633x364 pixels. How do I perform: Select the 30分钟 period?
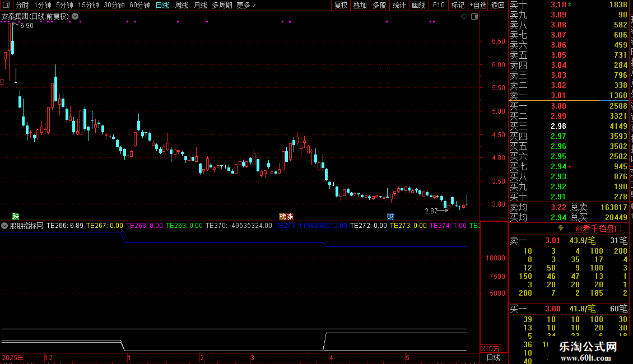114,5
